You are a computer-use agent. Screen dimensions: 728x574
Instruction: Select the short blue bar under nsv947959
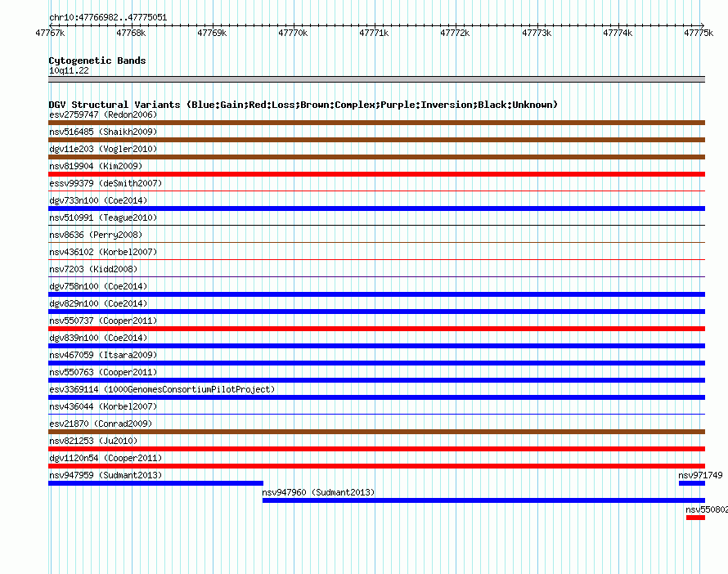155,483
